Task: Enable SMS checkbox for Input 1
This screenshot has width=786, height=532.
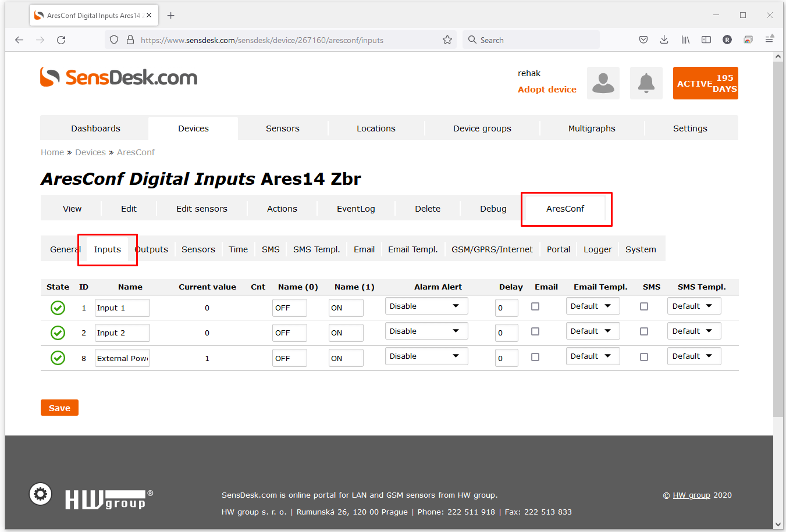Action: coord(644,306)
